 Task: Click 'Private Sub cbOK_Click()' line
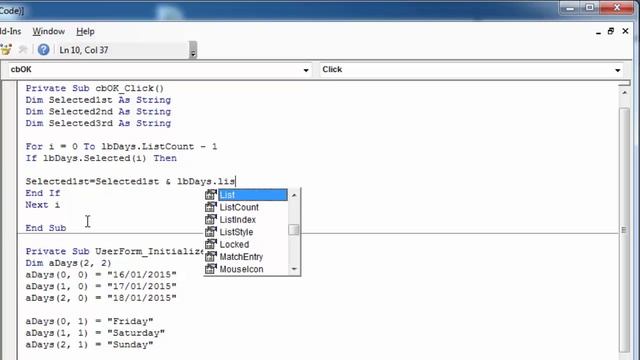(95, 89)
